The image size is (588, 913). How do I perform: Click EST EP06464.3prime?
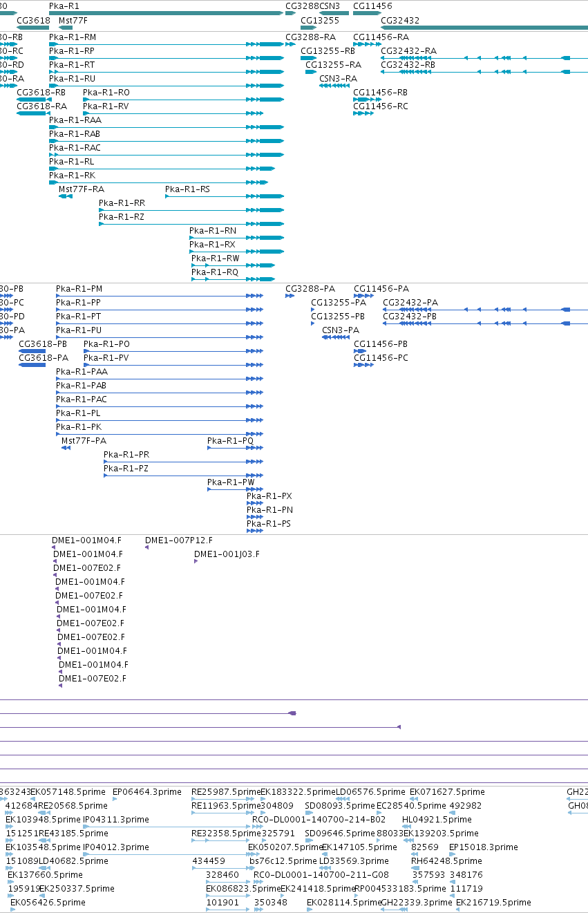(x=147, y=792)
